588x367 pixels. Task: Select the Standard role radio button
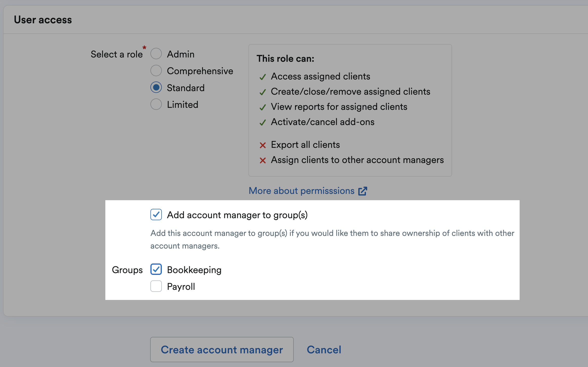[x=156, y=87]
